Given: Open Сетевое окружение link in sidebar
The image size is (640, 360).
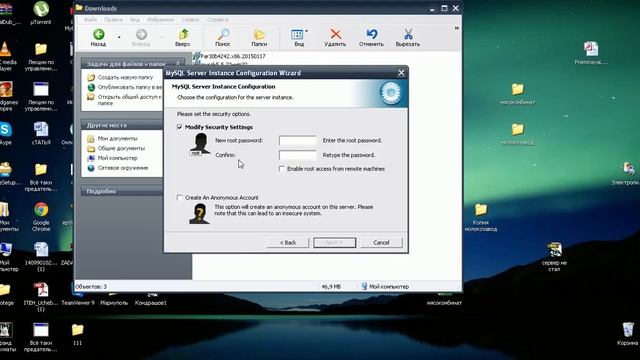Looking at the screenshot, I should [123, 168].
